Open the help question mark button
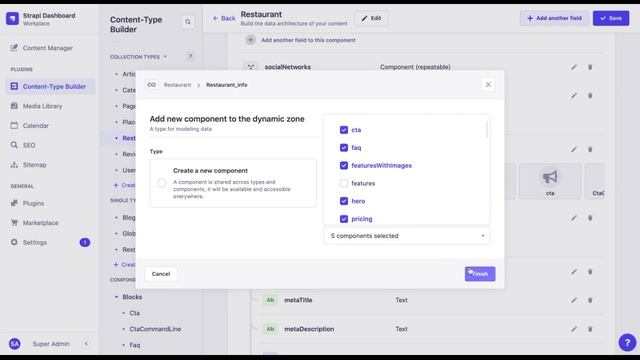This screenshot has width=640, height=360. [x=627, y=342]
